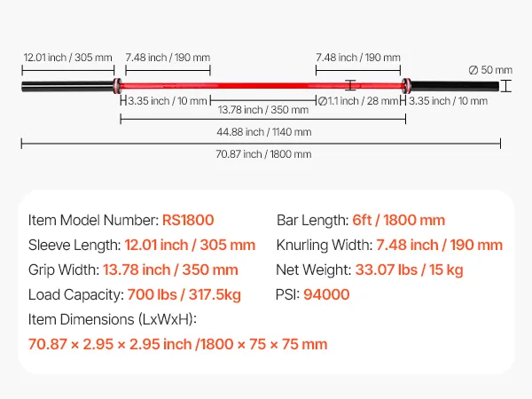
Task: Click the 13.78 inch / 350 mm diagram label
Action: click(262, 111)
